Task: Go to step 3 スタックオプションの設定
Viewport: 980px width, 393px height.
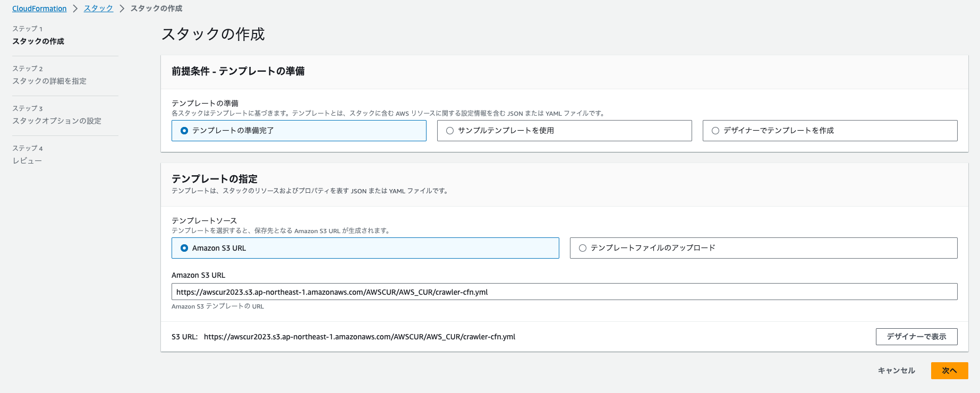Action: pyautogui.click(x=57, y=121)
